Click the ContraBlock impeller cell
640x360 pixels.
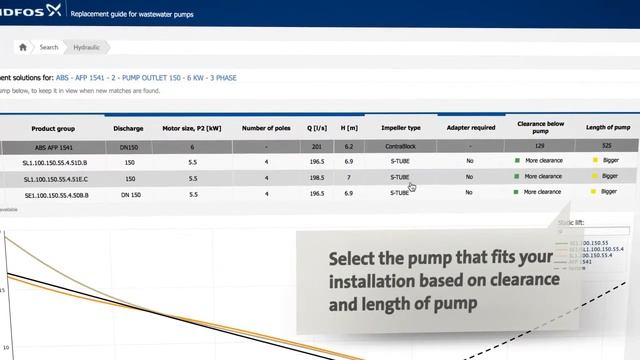[x=400, y=146]
